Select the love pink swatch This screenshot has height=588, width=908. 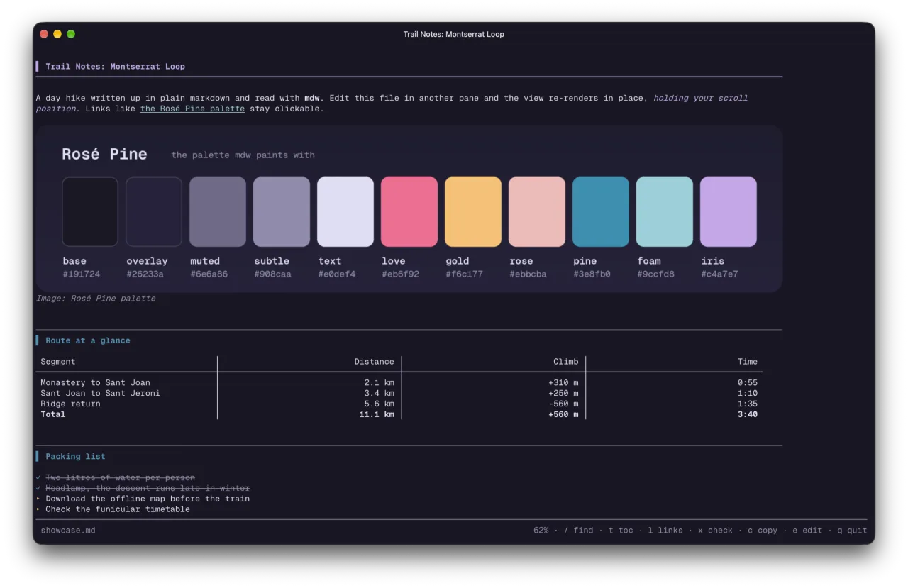[x=409, y=211]
